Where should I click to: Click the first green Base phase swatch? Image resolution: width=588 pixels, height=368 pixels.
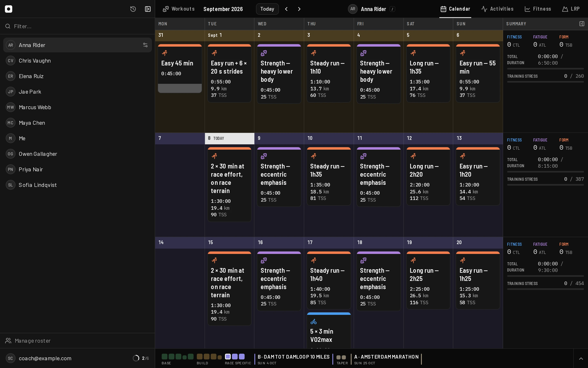pos(165,357)
